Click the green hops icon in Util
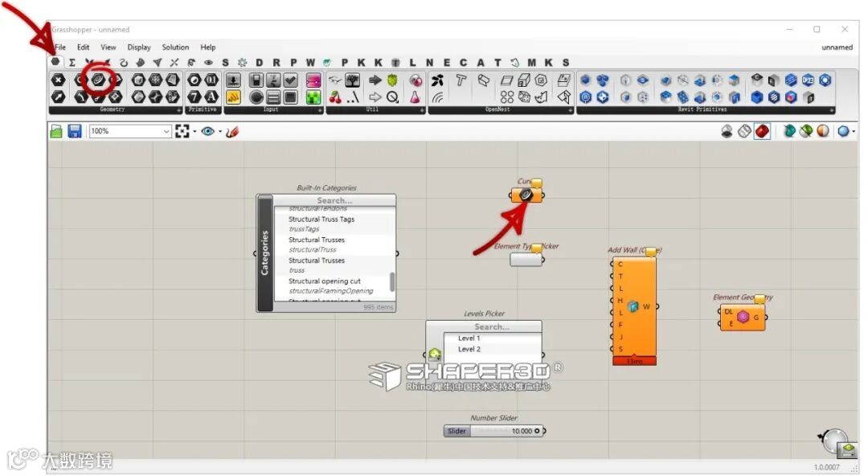Screen dimensions: 868x476 coord(392,80)
